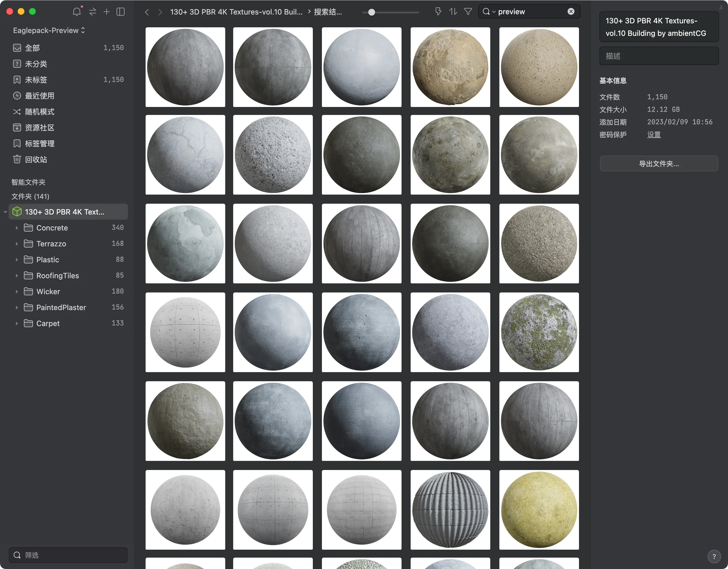Toggle the sidebar layout icon
728x569 pixels.
[x=121, y=12]
